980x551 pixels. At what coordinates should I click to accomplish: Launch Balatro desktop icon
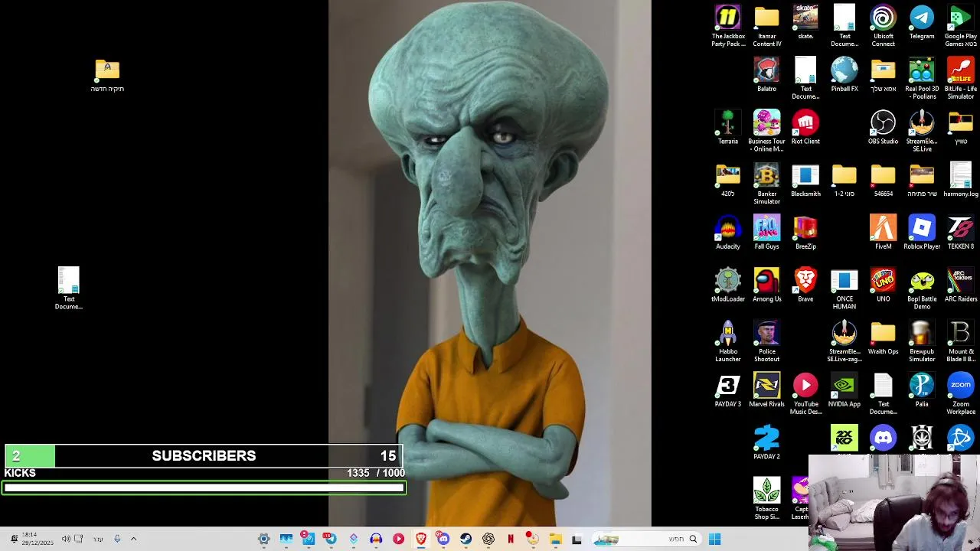click(x=766, y=74)
